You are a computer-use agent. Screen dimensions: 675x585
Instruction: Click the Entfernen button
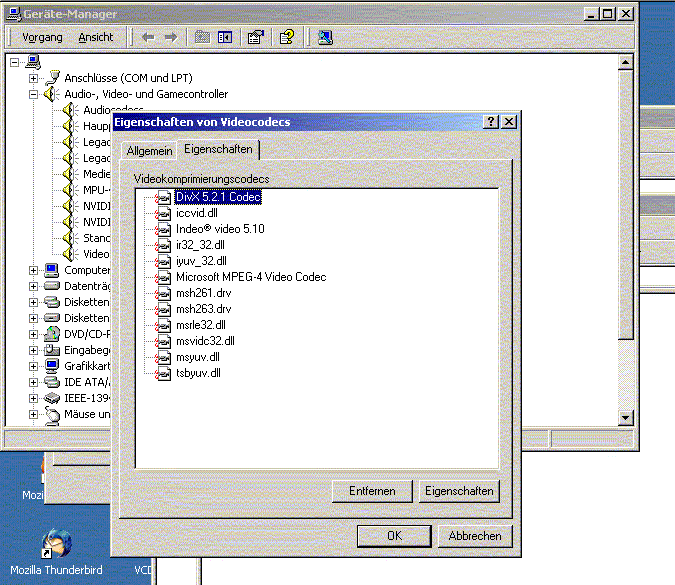pyautogui.click(x=372, y=491)
